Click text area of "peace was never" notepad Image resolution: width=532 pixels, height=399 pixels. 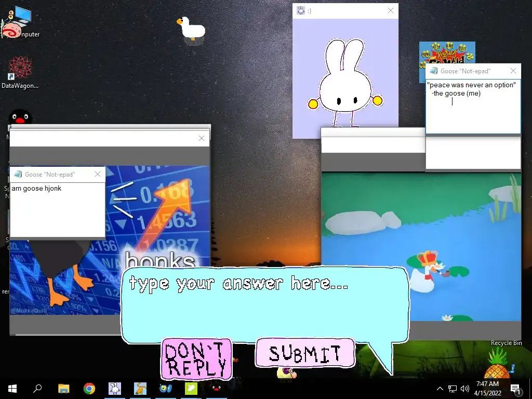pos(473,107)
